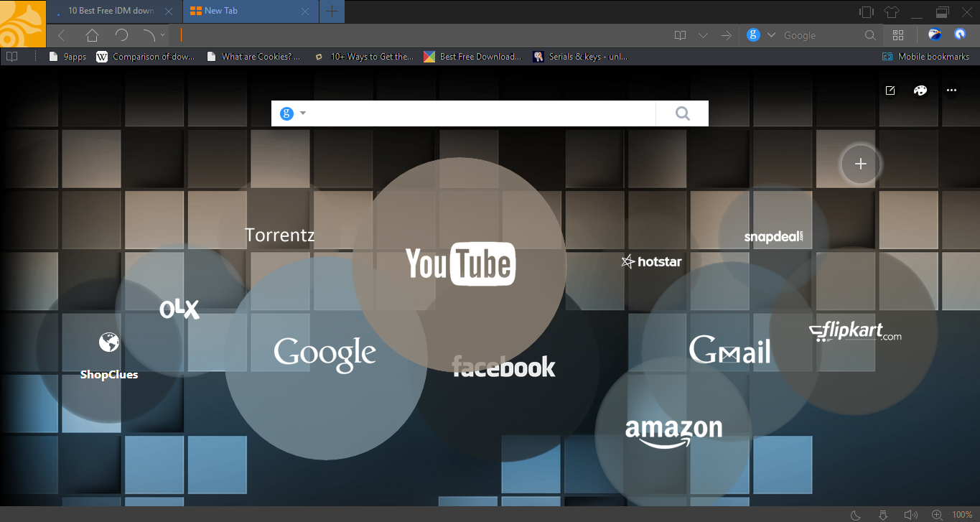Toggle reader mode book icon in address bar
The height and width of the screenshot is (522, 980).
click(681, 35)
